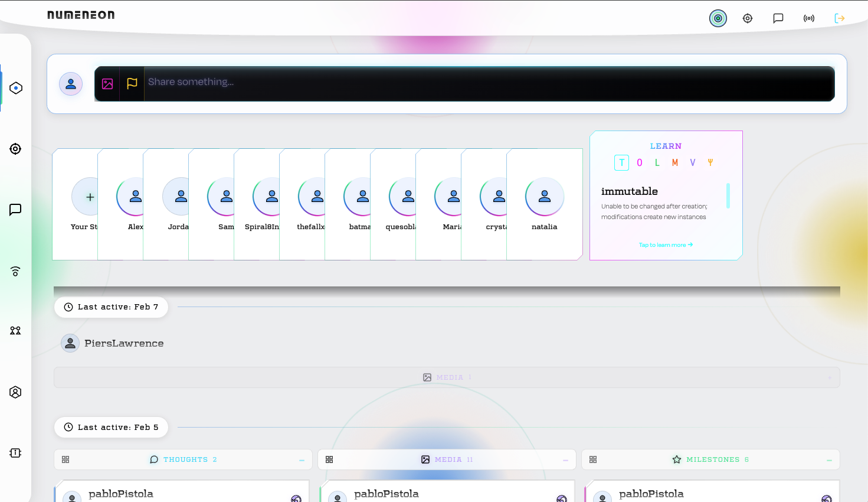Select the T letter tab in LEARN
This screenshot has height=502, width=868.
point(622,162)
